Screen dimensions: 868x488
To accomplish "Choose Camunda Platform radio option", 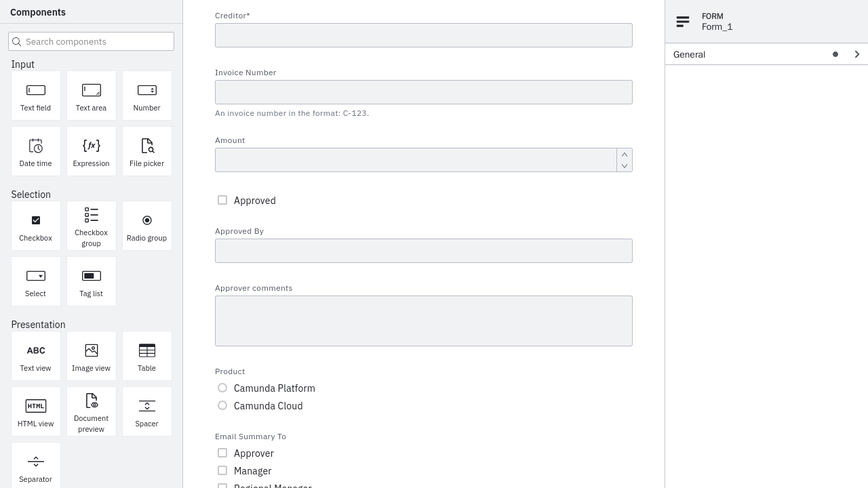I will [222, 388].
